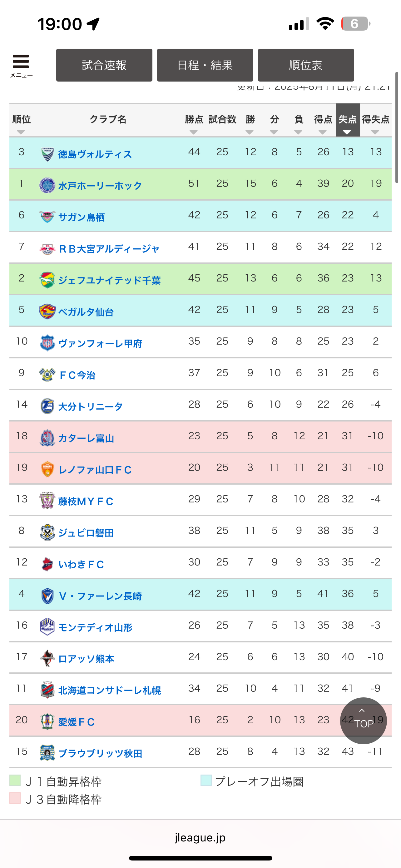
Task: Switch to the 順位表 tab
Action: pos(306,65)
